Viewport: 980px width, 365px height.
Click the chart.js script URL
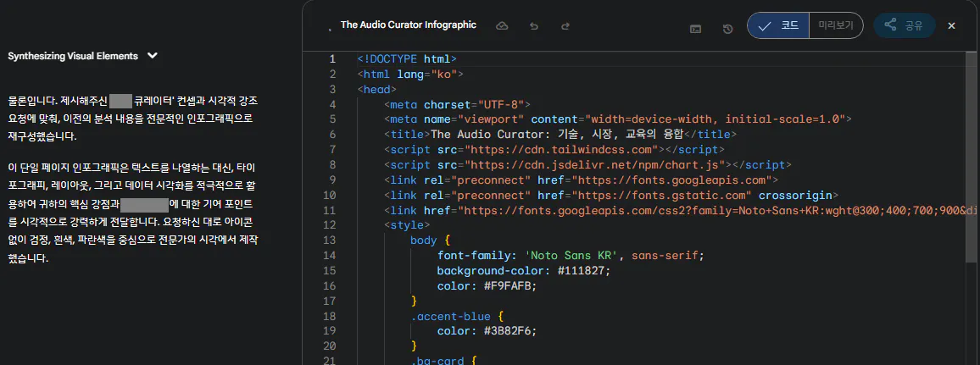(x=593, y=165)
